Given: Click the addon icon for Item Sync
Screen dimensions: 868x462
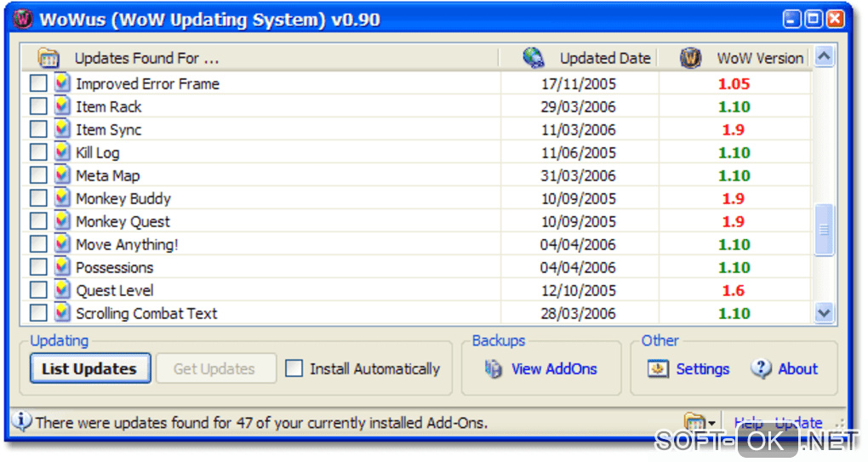Looking at the screenshot, I should [x=62, y=129].
